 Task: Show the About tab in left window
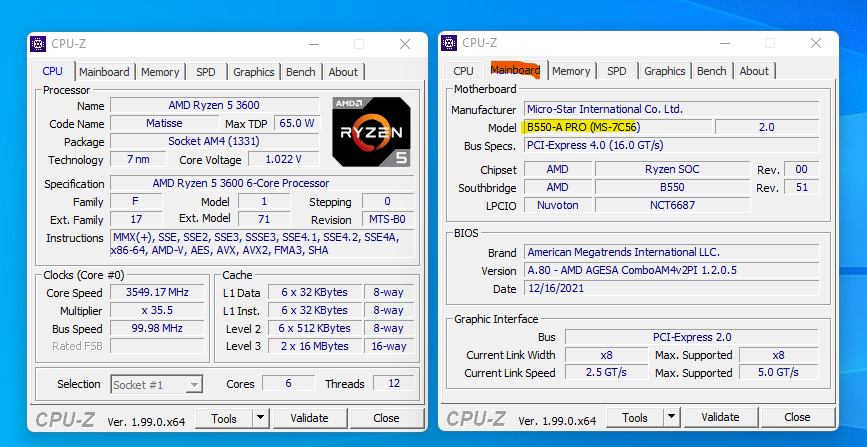pyautogui.click(x=343, y=72)
